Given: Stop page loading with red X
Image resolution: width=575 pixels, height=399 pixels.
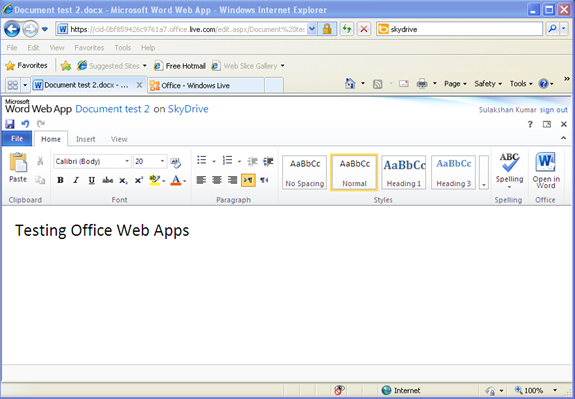Looking at the screenshot, I should 363,29.
